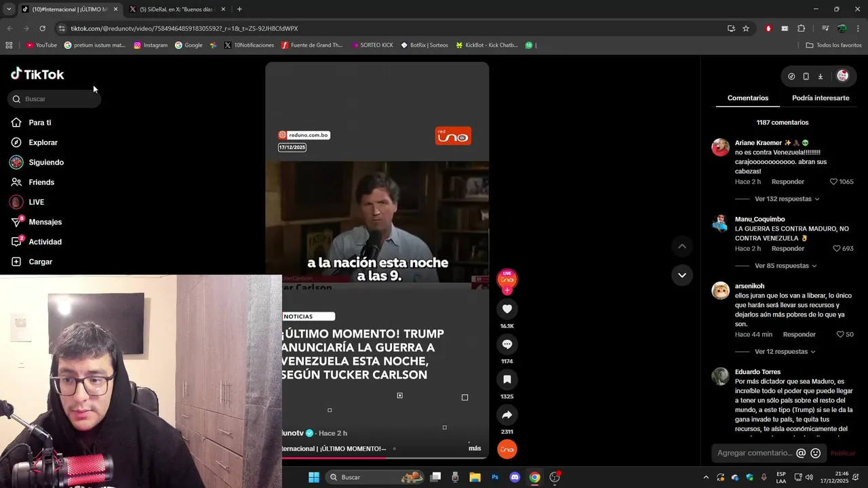Insert mention with @ icon
The width and height of the screenshot is (868, 488).
click(801, 453)
